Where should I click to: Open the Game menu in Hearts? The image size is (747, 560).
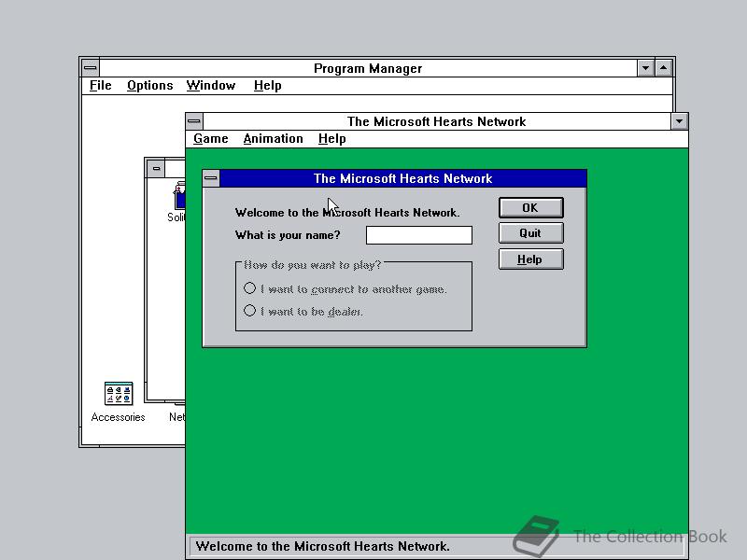tap(211, 138)
